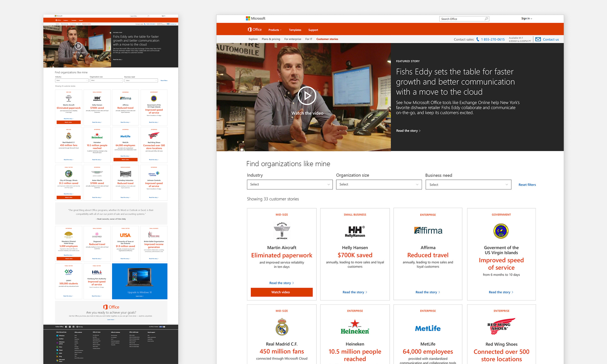Click the City of Chicago seal in small page

click(69, 174)
